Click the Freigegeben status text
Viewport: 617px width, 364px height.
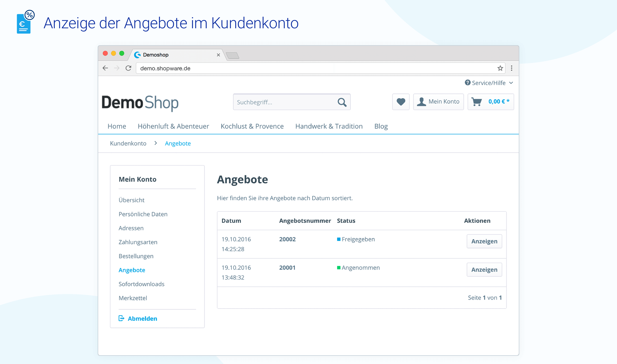[358, 239]
